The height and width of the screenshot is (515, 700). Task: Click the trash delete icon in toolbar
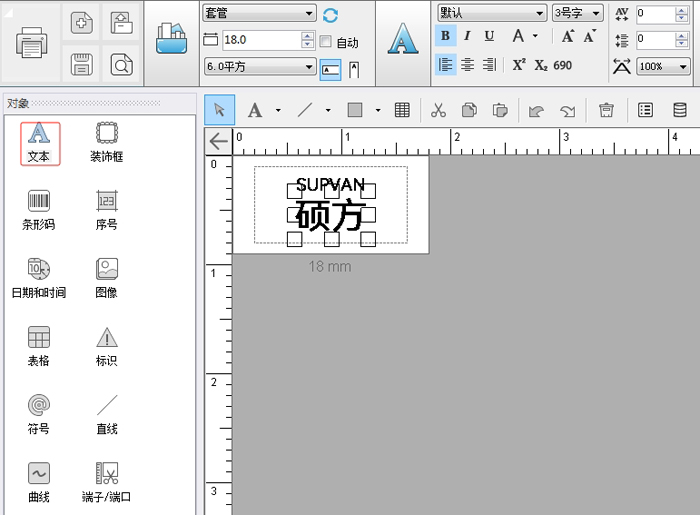[605, 110]
